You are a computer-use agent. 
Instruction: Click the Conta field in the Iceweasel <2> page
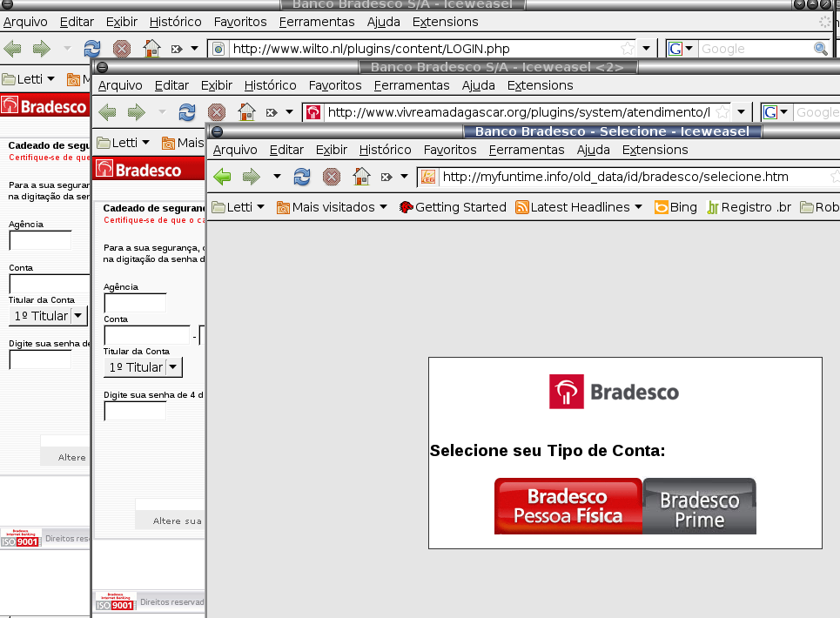tap(147, 335)
